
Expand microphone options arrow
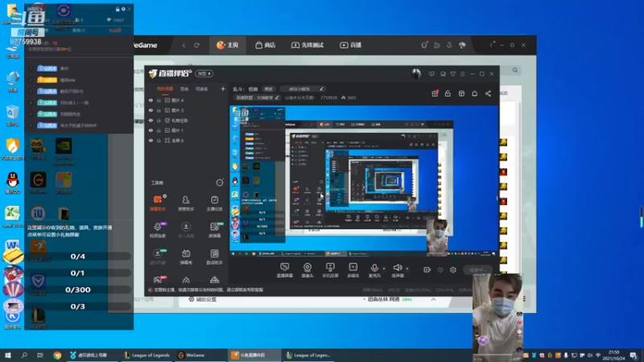384,269
